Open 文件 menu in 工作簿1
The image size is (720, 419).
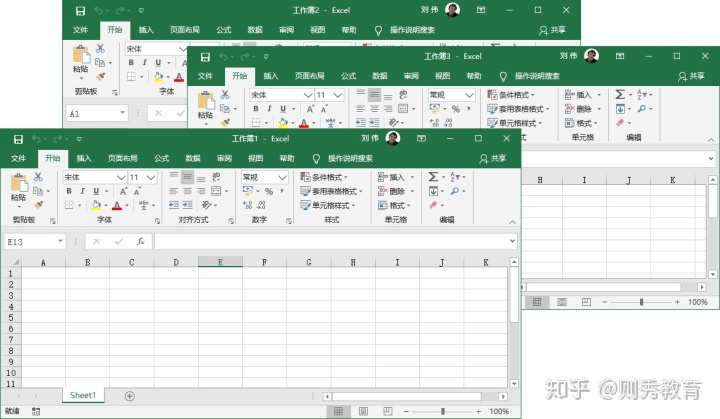tap(18, 158)
